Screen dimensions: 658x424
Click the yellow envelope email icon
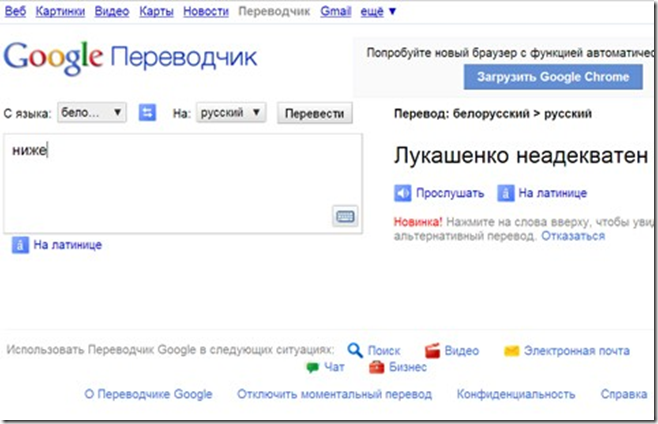coord(512,351)
